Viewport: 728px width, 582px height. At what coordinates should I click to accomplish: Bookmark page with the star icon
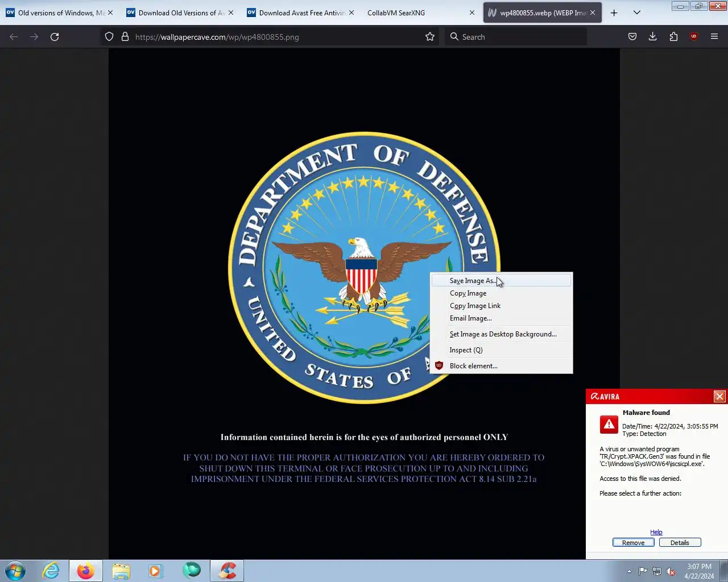[x=430, y=36]
